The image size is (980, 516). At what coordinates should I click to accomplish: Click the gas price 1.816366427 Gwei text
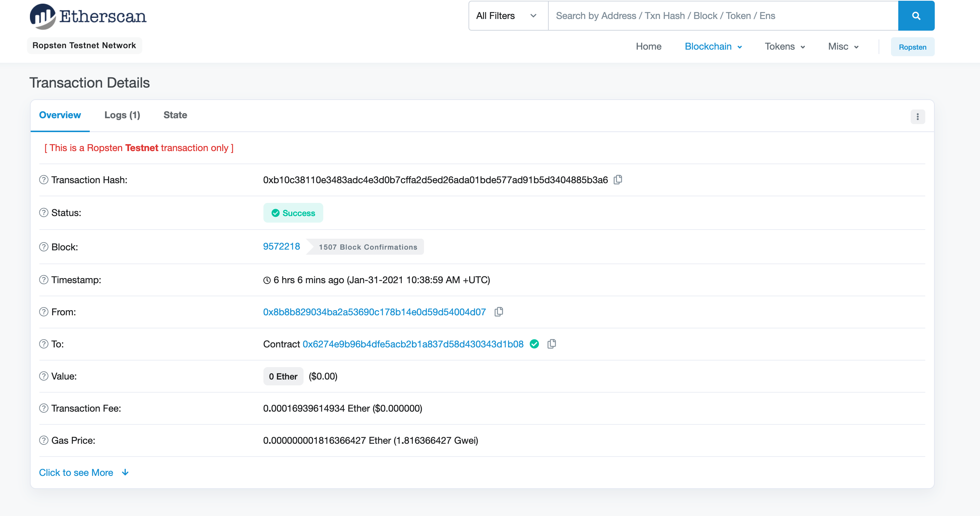(436, 440)
